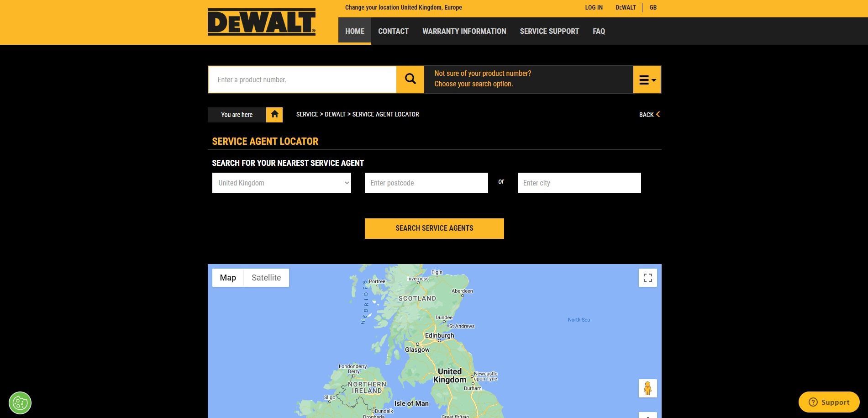Open the GB language selector

pyautogui.click(x=653, y=8)
